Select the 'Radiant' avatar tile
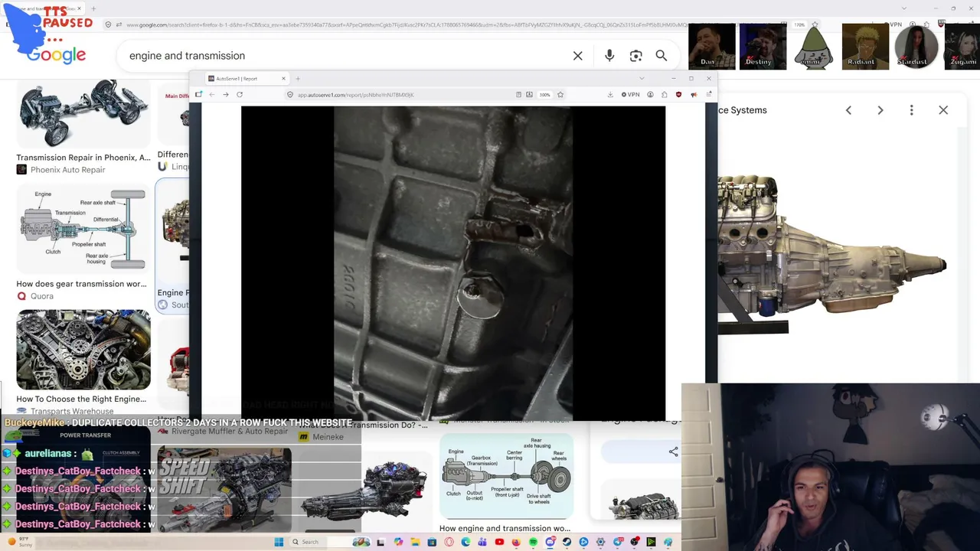Image resolution: width=980 pixels, height=551 pixels. (x=865, y=47)
